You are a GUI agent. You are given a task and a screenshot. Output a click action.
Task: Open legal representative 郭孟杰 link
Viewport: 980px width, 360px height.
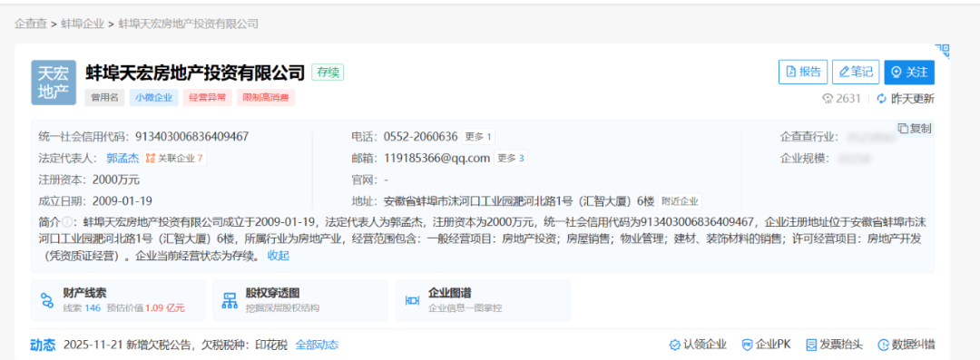pos(122,158)
